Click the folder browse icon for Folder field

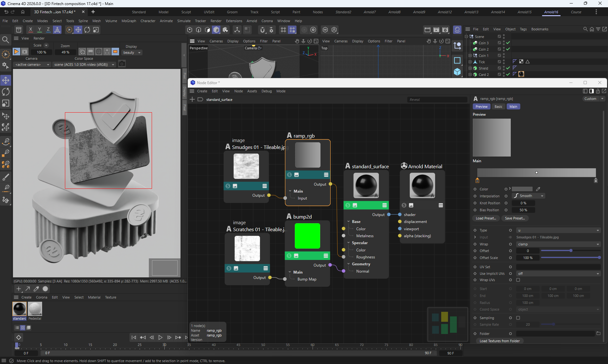pyautogui.click(x=598, y=333)
